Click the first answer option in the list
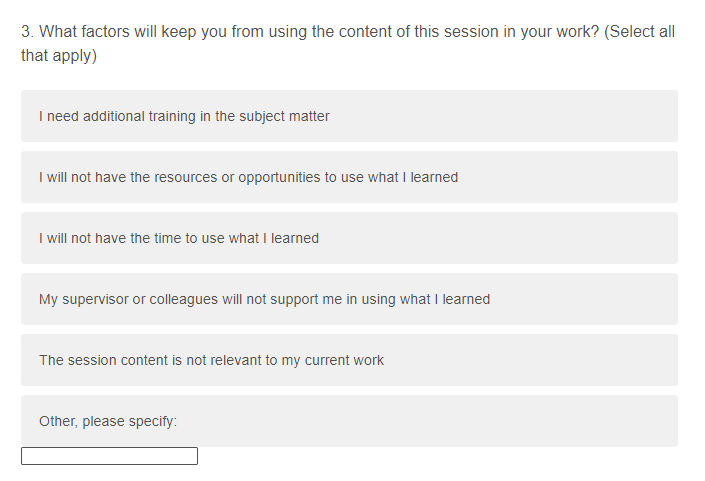 click(349, 116)
